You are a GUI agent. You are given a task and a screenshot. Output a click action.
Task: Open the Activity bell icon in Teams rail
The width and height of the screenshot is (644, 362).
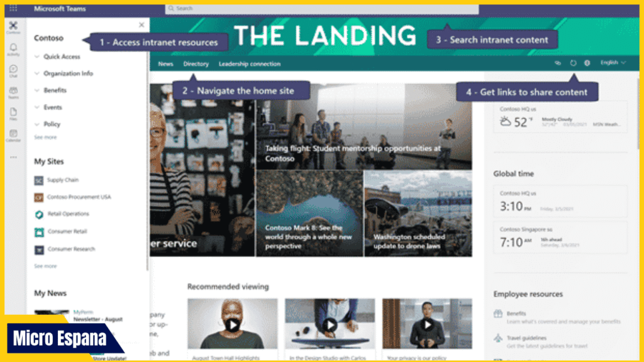[x=13, y=50]
